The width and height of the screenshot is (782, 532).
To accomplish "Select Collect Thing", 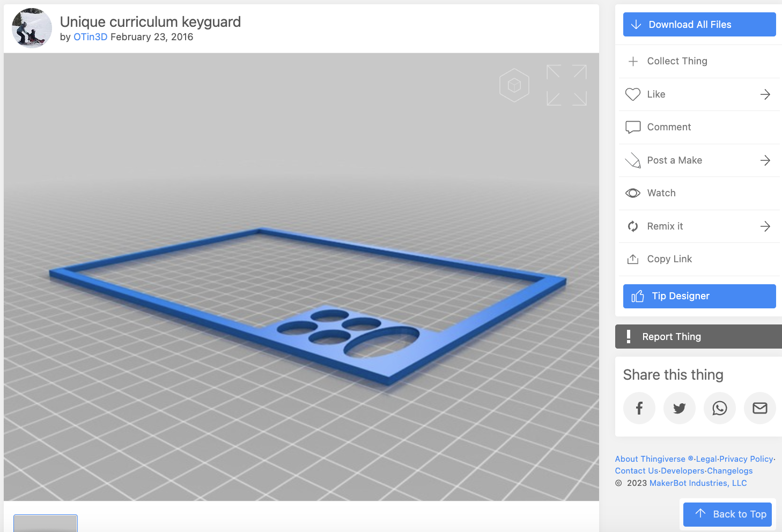I will coord(677,61).
